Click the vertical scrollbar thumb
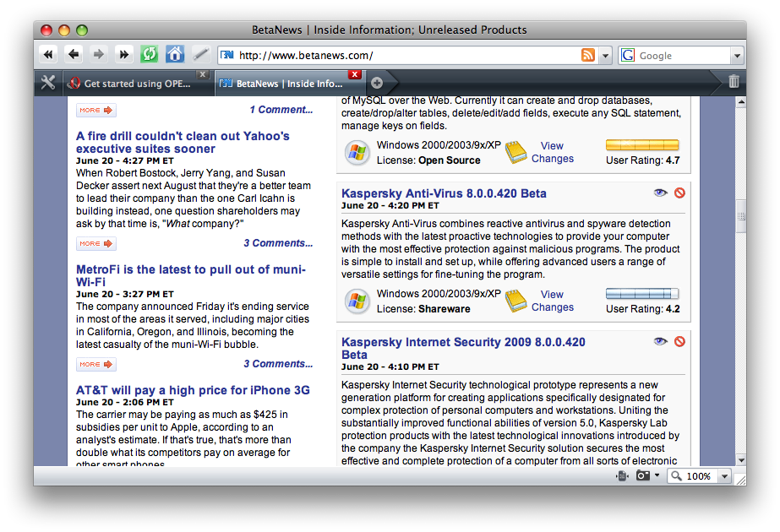Screen dimensions: 780x532 pos(741,216)
